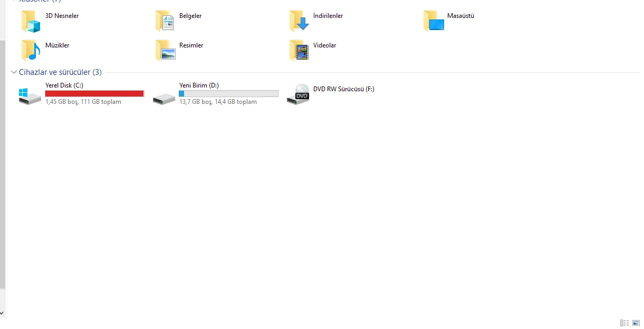
Task: Click the 3D Nesneler label
Action: [x=62, y=16]
